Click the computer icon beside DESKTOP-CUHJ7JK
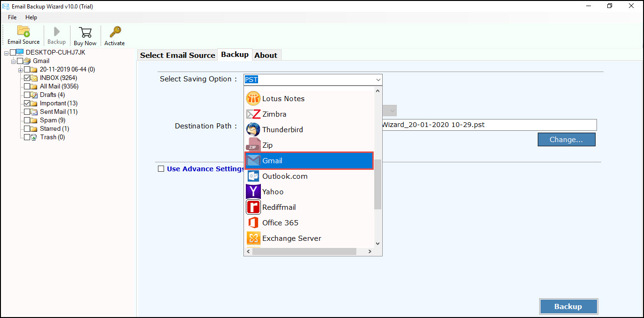Viewport: 644px width, 318px height. [20, 52]
